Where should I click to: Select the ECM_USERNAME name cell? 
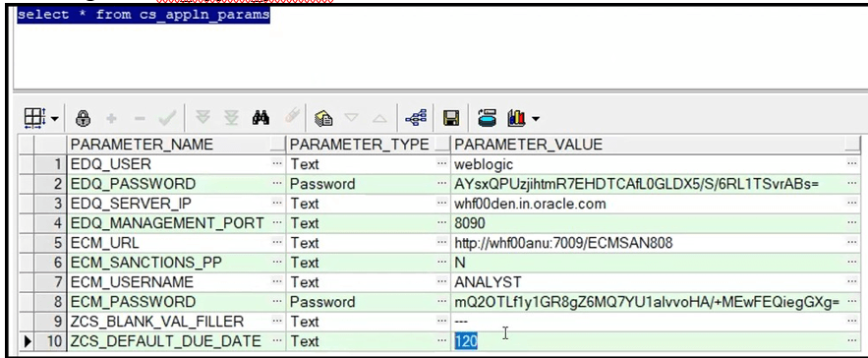(x=176, y=282)
